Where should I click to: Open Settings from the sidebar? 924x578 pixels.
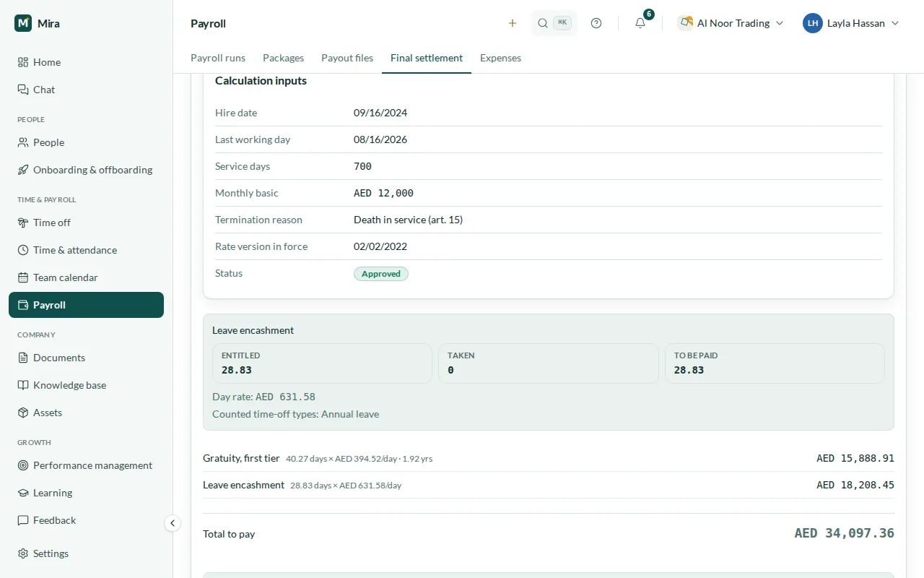[x=86, y=553]
